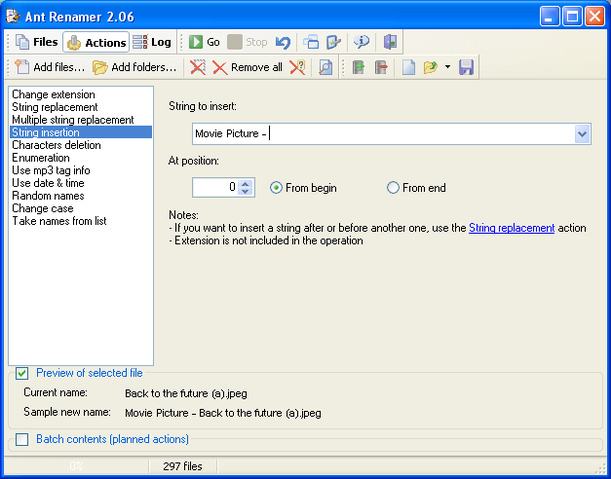Open the Options icon with checkmark
Image resolution: width=611 pixels, height=479 pixels.
[334, 42]
